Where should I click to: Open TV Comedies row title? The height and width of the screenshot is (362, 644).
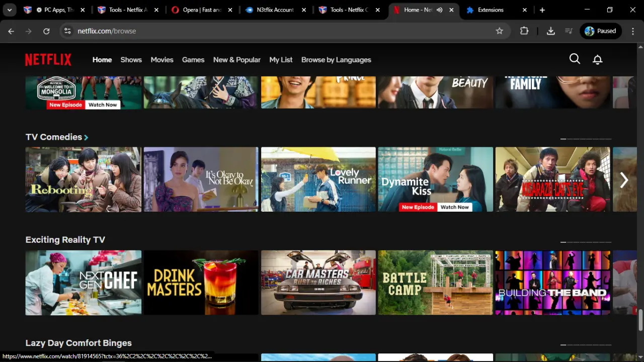[54, 137]
